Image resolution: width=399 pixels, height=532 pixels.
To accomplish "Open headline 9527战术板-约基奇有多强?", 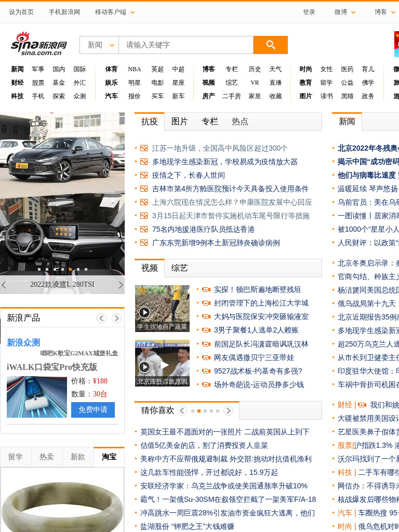I will point(258,371).
